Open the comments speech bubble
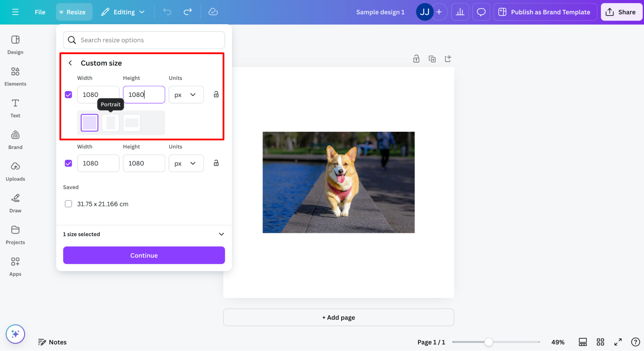The image size is (644, 351). point(481,12)
